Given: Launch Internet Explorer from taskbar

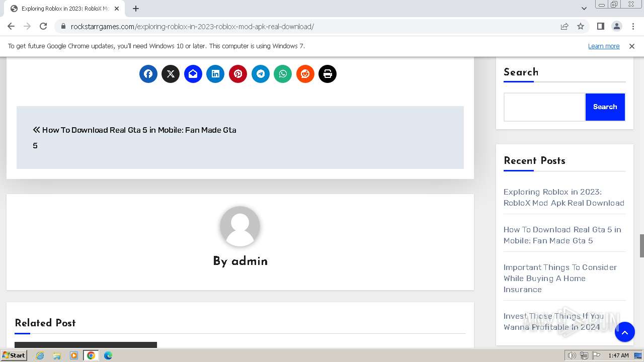Looking at the screenshot, I should tap(40, 355).
